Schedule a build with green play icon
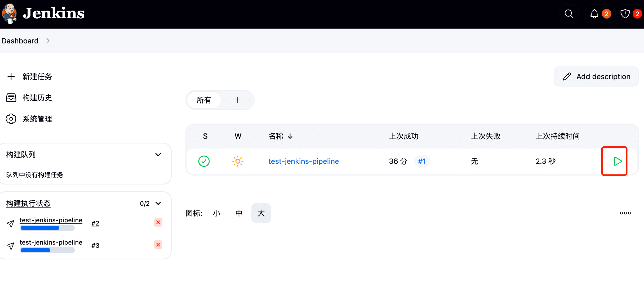The width and height of the screenshot is (644, 297). click(x=618, y=161)
